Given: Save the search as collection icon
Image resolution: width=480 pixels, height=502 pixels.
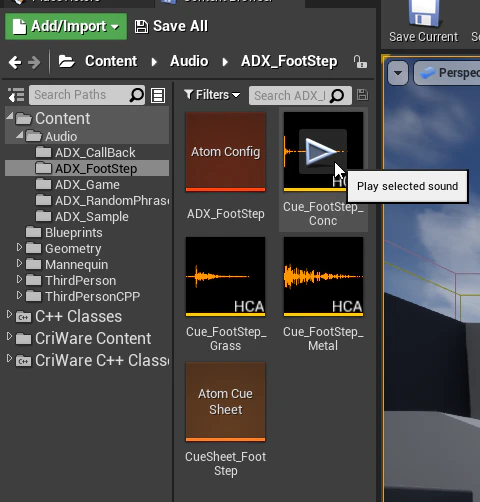Looking at the screenshot, I should click(362, 95).
